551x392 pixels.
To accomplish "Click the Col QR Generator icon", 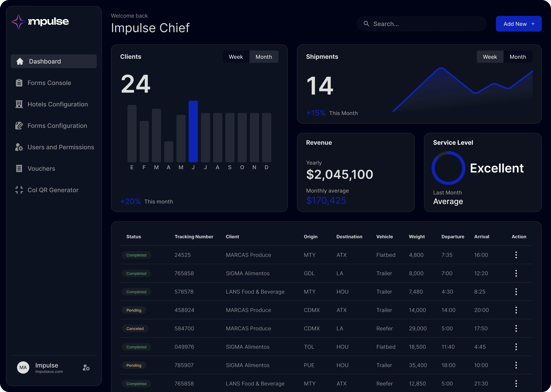I will pyautogui.click(x=19, y=190).
